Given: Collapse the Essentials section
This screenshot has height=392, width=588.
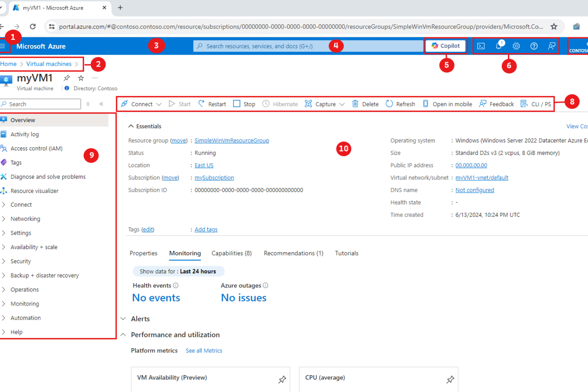Looking at the screenshot, I should (x=131, y=126).
